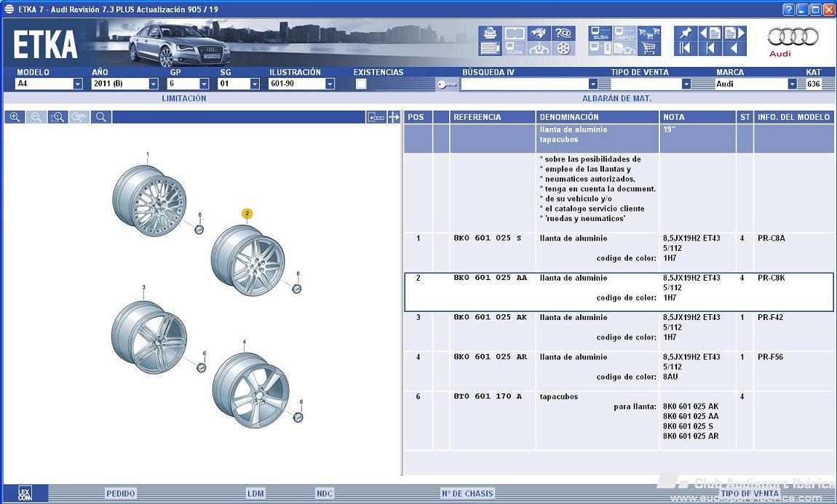Click the Nº de Chasis button
The height and width of the screenshot is (504, 837).
click(467, 493)
